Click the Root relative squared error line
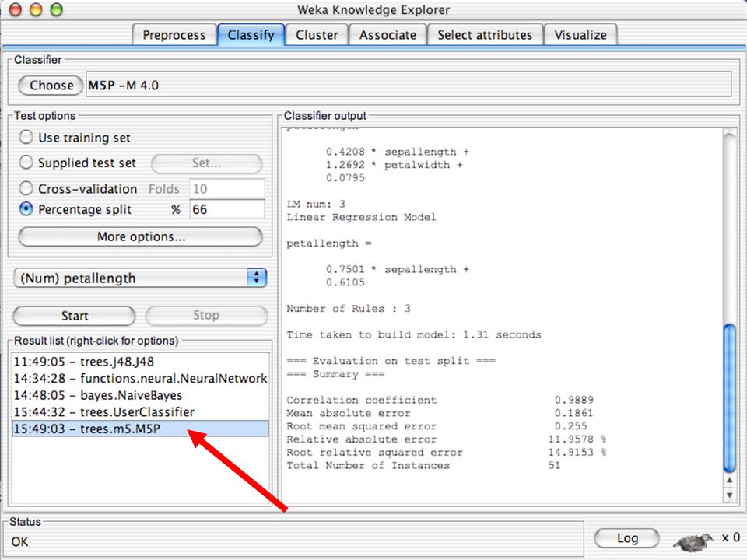 (x=447, y=453)
